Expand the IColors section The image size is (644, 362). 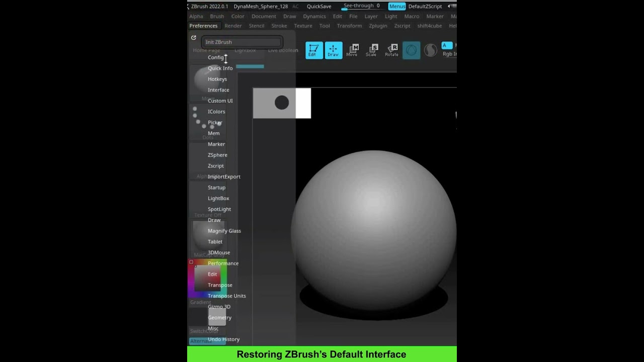pos(216,112)
